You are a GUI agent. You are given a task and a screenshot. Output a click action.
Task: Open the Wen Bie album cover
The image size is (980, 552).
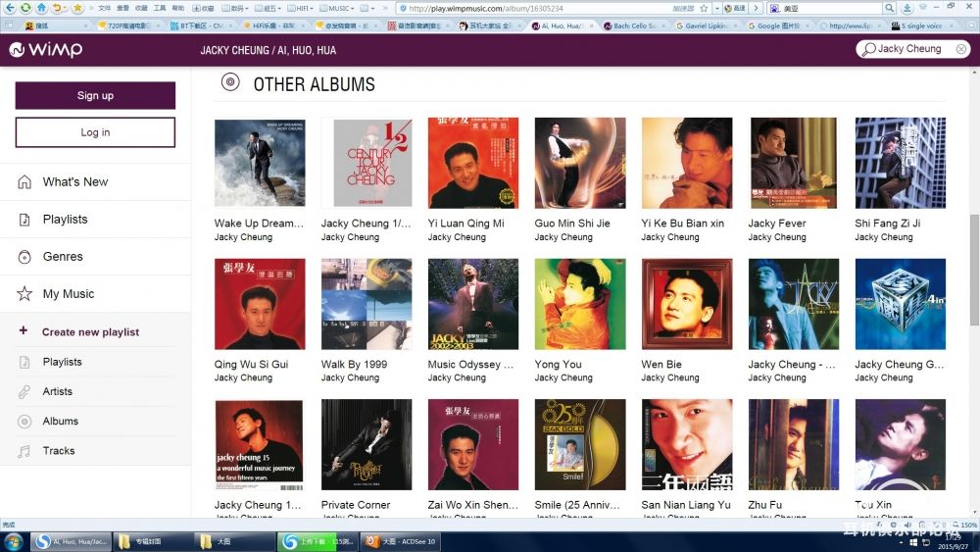[687, 304]
